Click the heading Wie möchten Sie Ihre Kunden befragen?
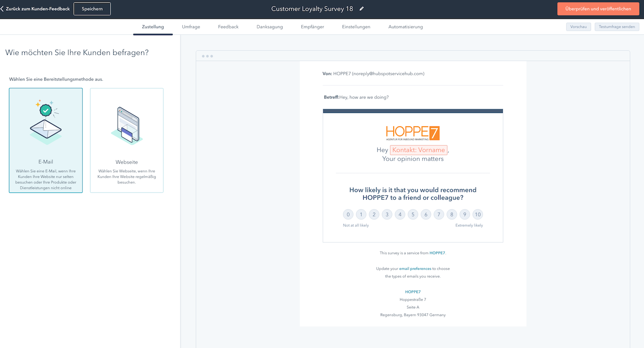The image size is (644, 348). pyautogui.click(x=77, y=53)
